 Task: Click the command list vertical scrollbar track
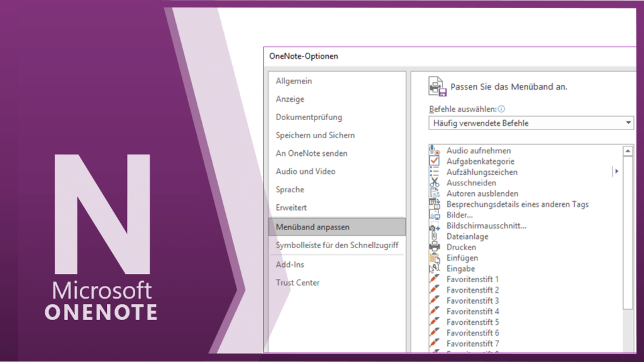click(x=628, y=327)
